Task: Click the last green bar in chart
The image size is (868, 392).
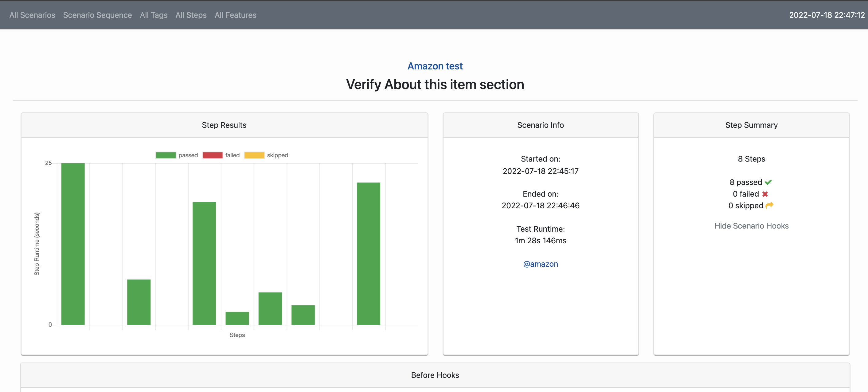Action: pyautogui.click(x=368, y=253)
